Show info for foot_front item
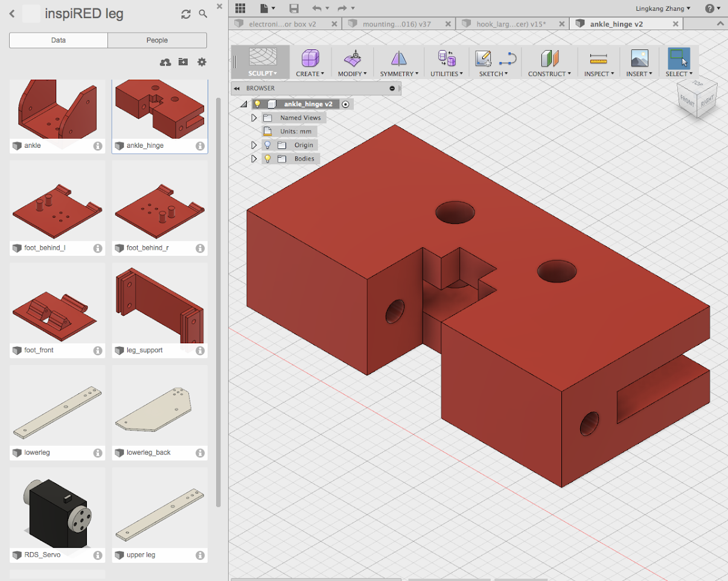 click(x=97, y=351)
